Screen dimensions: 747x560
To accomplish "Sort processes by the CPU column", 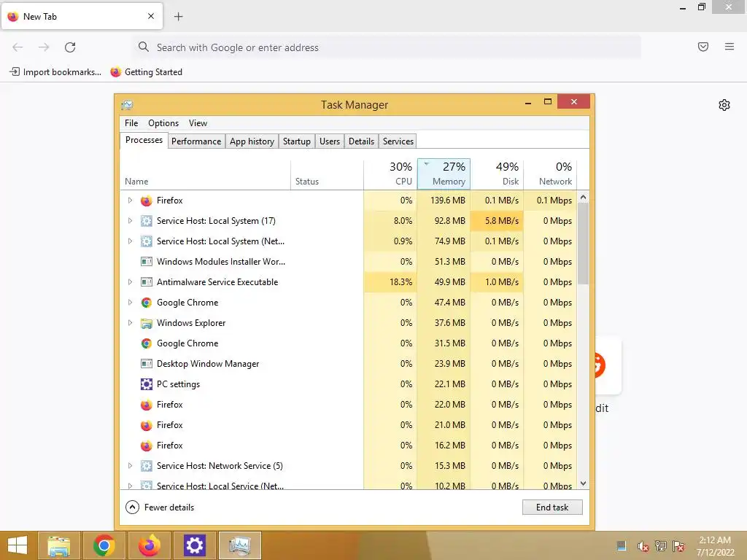I will [391, 174].
